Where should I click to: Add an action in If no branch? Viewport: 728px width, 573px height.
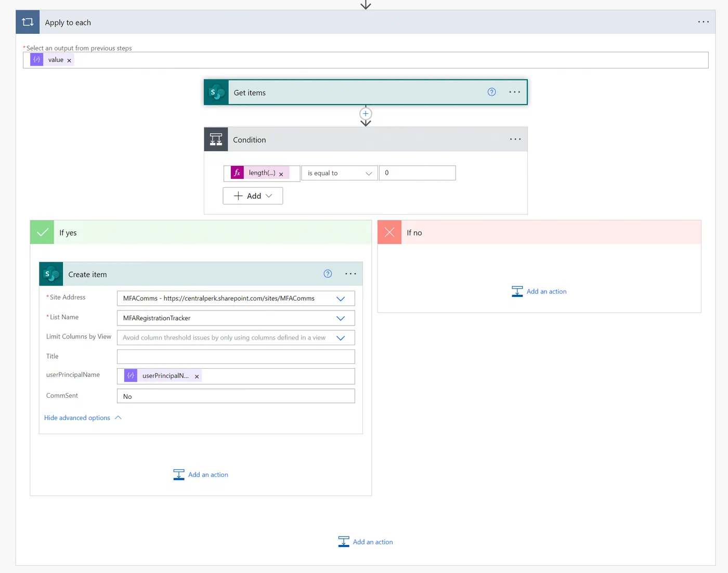pyautogui.click(x=539, y=292)
